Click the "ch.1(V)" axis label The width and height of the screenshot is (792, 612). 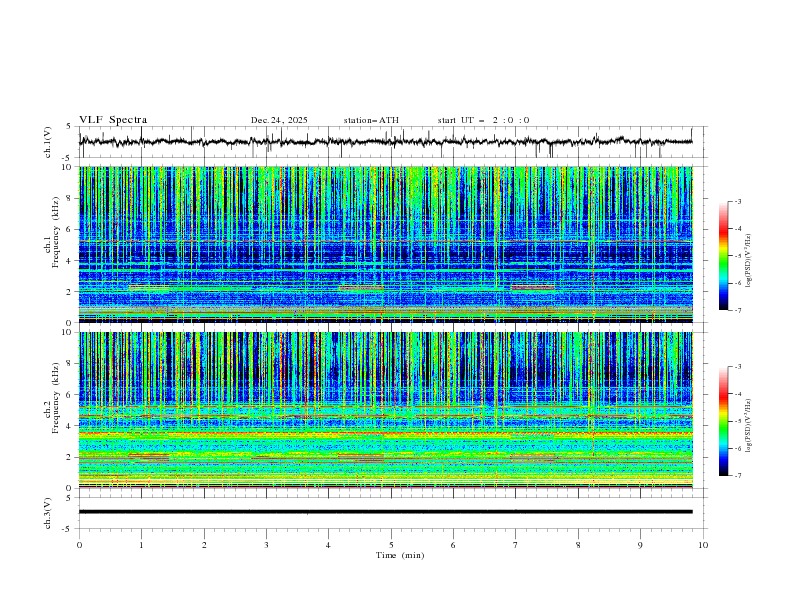(x=48, y=142)
